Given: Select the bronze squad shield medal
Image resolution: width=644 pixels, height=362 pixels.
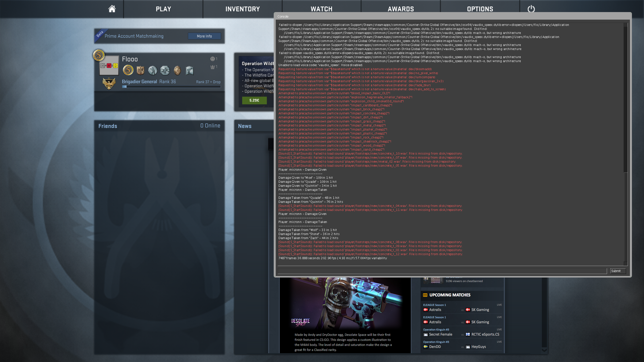Looking at the screenshot, I should point(140,70).
